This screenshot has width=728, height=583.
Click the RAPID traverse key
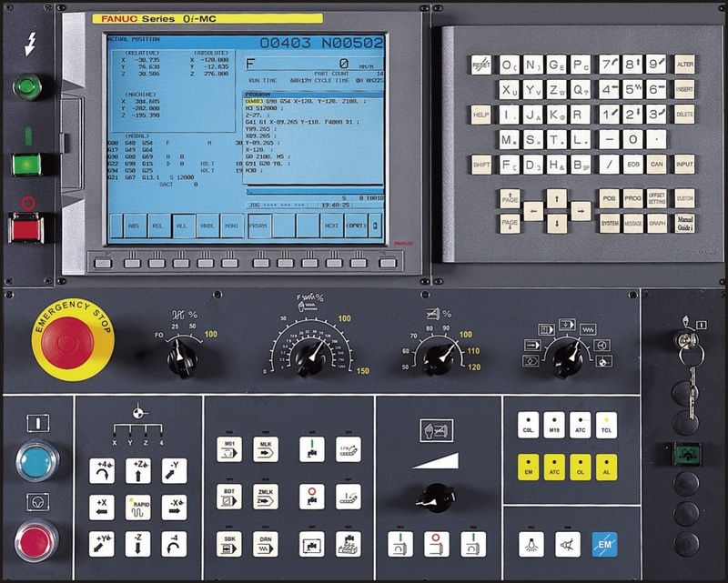click(138, 508)
